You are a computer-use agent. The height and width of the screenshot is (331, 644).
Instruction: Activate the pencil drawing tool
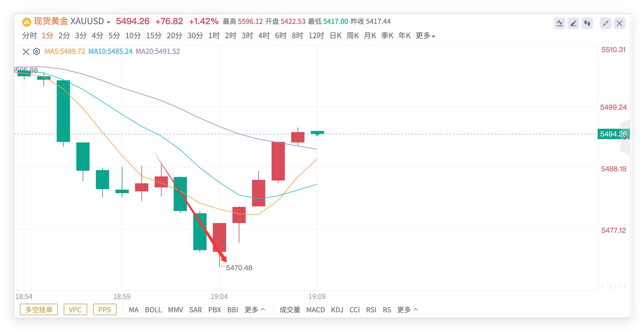(573, 23)
